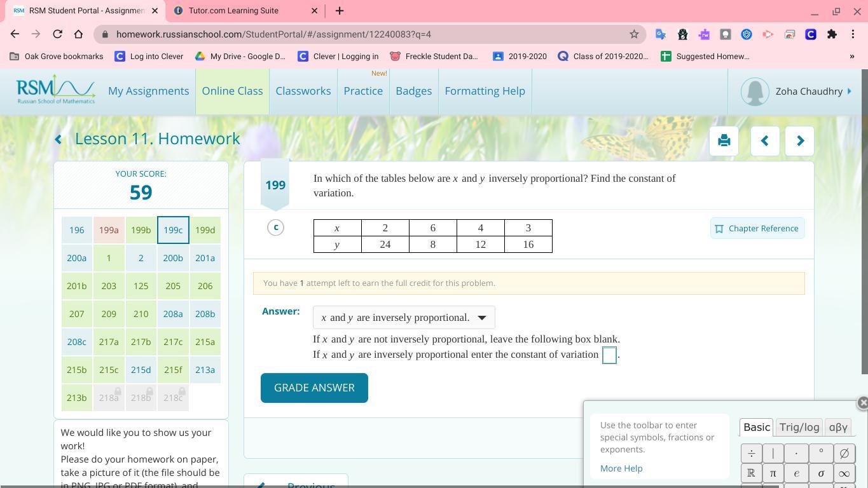Open the Chrome three-dot menu
The width and height of the screenshot is (868, 488).
point(853,34)
